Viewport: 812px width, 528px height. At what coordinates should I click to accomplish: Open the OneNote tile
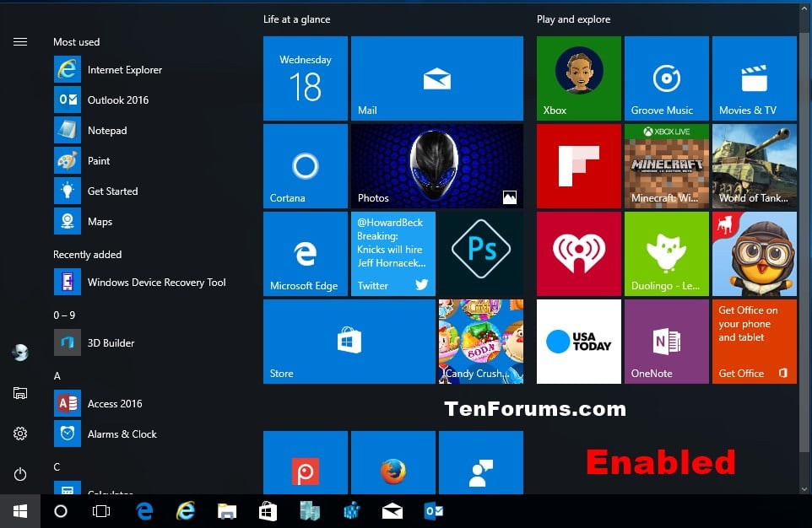667,342
